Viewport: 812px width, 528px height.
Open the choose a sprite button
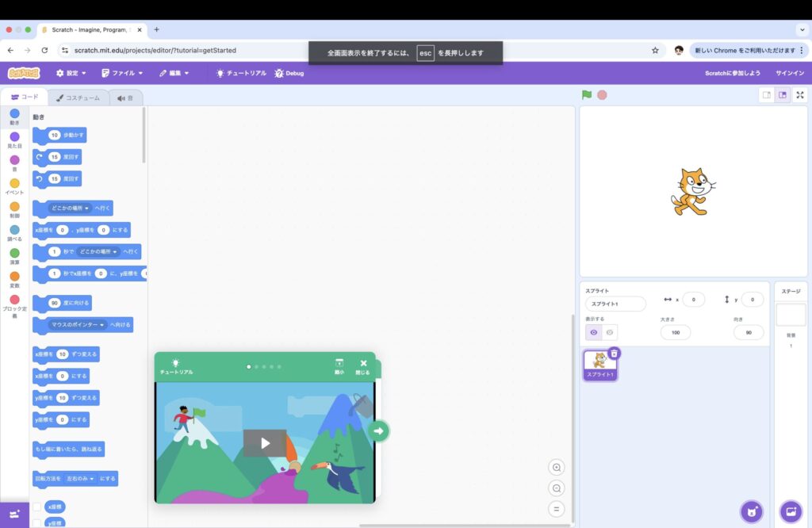[x=752, y=512]
